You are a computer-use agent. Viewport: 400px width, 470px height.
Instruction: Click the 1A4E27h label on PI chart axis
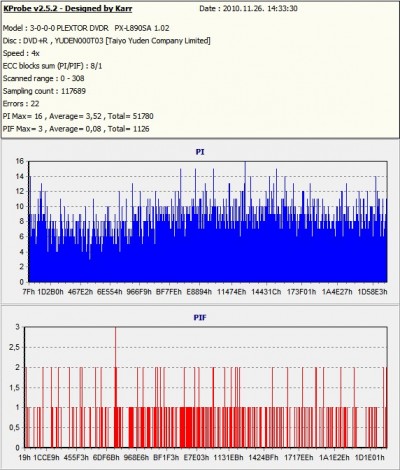point(337,292)
